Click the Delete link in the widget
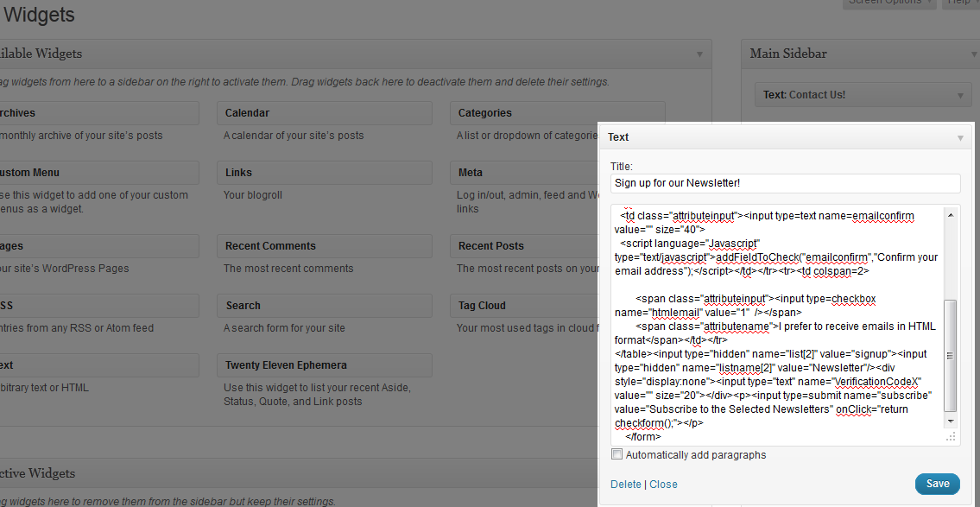This screenshot has height=507, width=980. tap(626, 485)
